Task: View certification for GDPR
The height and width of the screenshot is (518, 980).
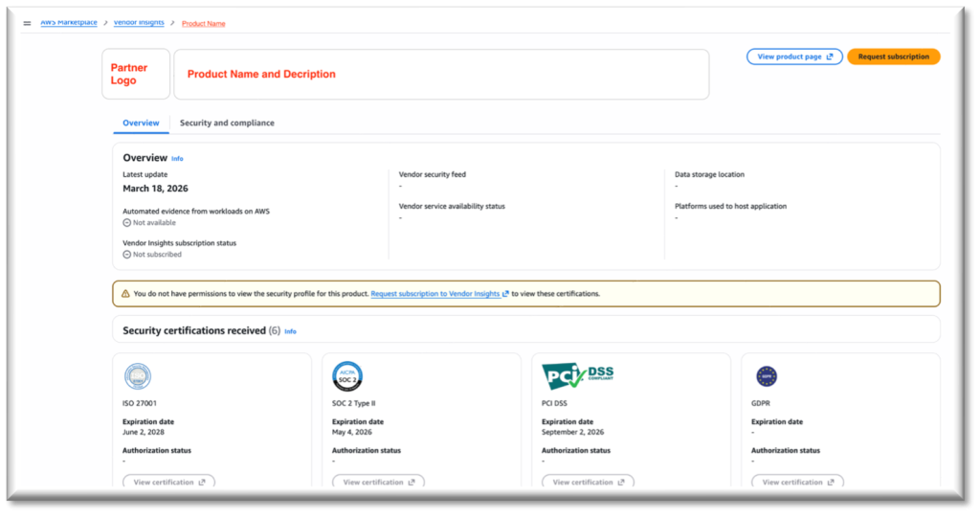Action: [x=797, y=482]
